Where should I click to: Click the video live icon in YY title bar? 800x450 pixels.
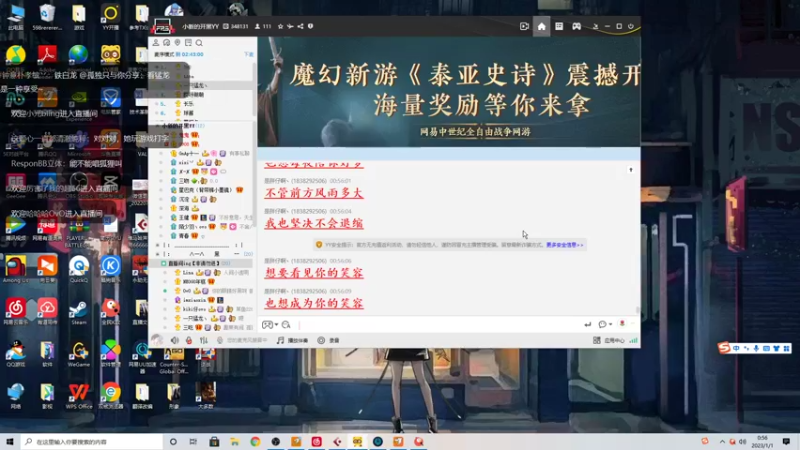tap(524, 26)
